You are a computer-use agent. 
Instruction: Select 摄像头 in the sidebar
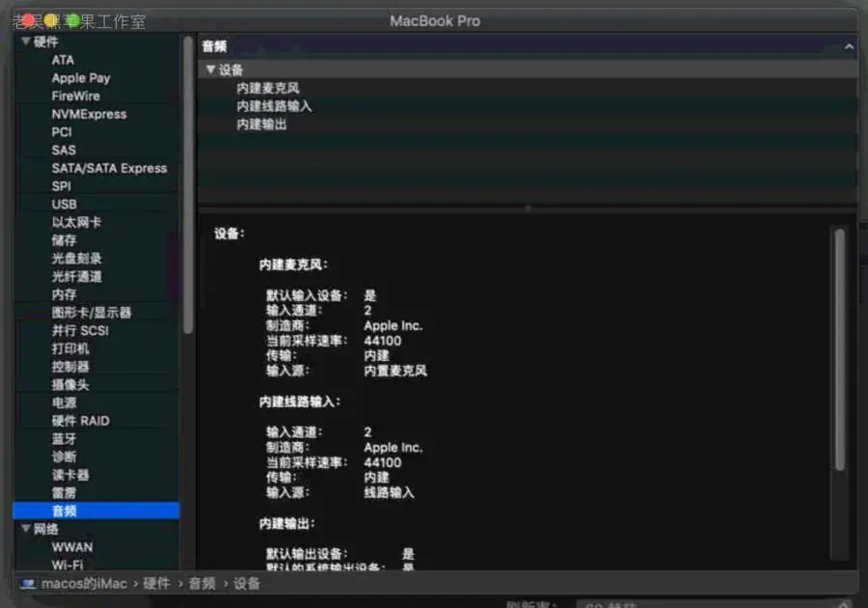pos(70,384)
